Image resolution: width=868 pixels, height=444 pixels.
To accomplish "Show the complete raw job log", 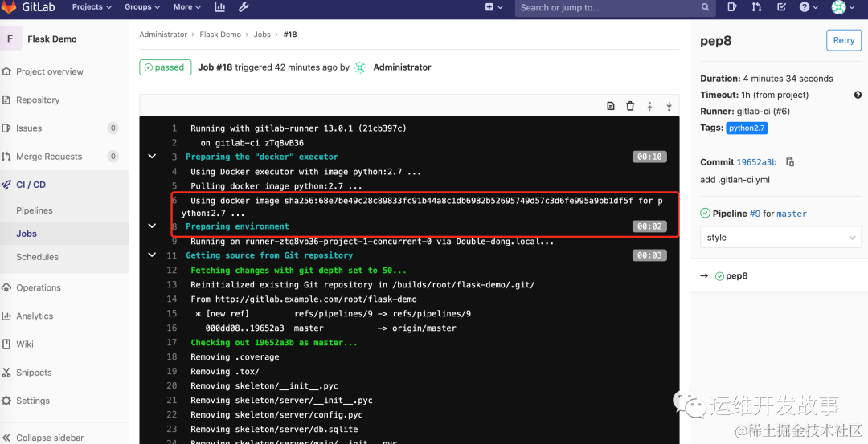I will point(611,106).
